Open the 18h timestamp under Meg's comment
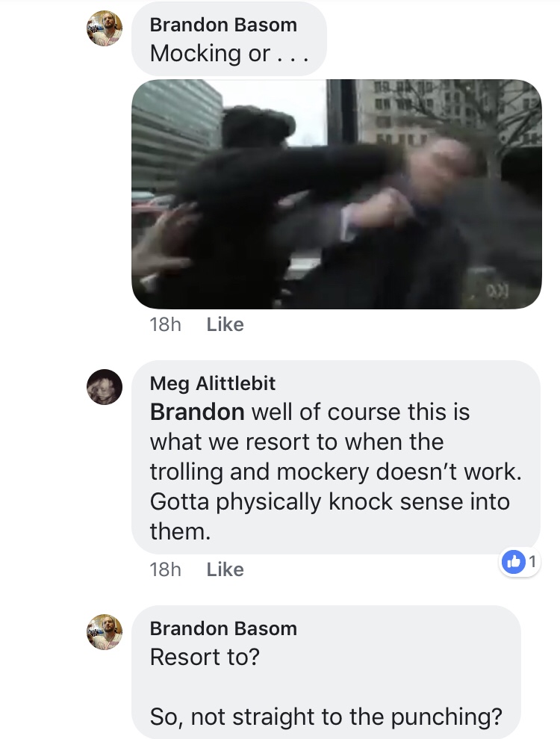This screenshot has height=739, width=560. (x=165, y=569)
